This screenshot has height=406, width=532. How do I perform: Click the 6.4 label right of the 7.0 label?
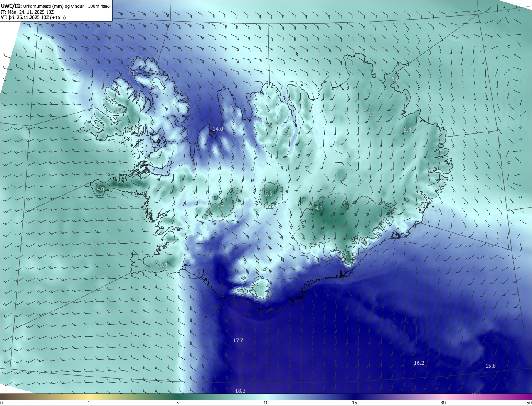[x=407, y=130]
